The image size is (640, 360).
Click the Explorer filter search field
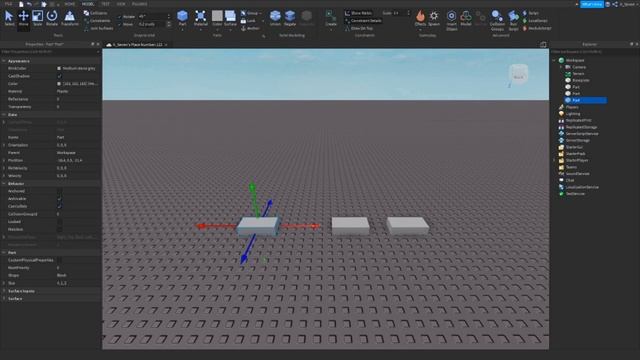click(x=594, y=52)
